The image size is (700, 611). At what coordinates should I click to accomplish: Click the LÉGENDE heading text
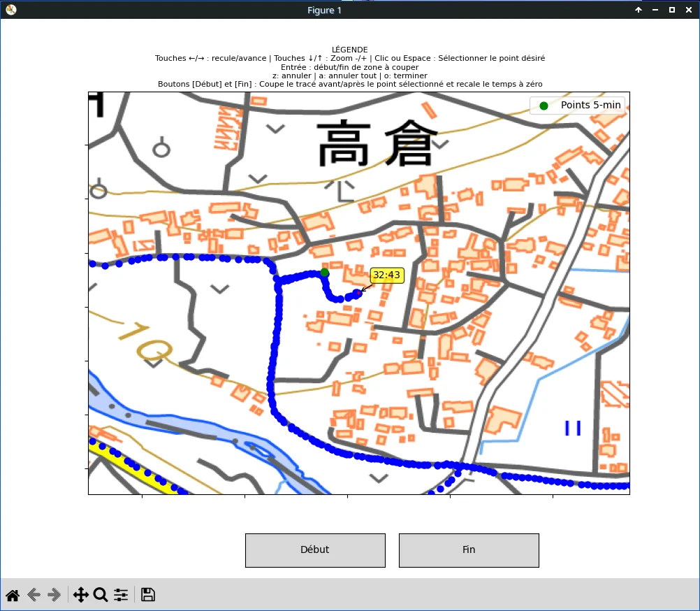[x=350, y=50]
